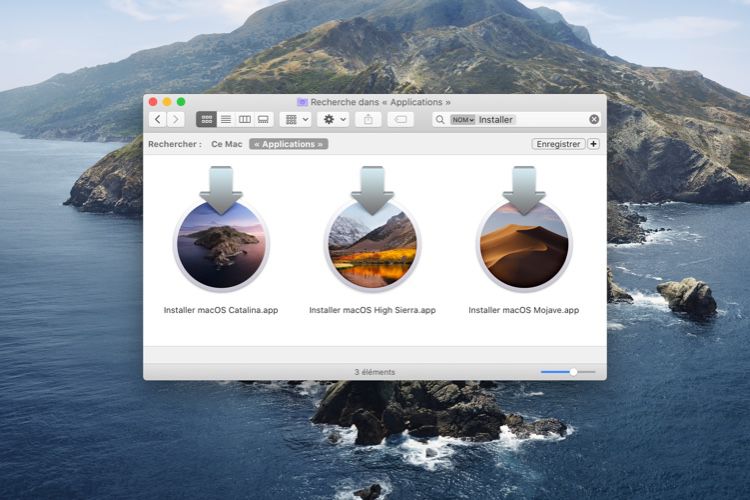Click the Enregistrer button

558,144
